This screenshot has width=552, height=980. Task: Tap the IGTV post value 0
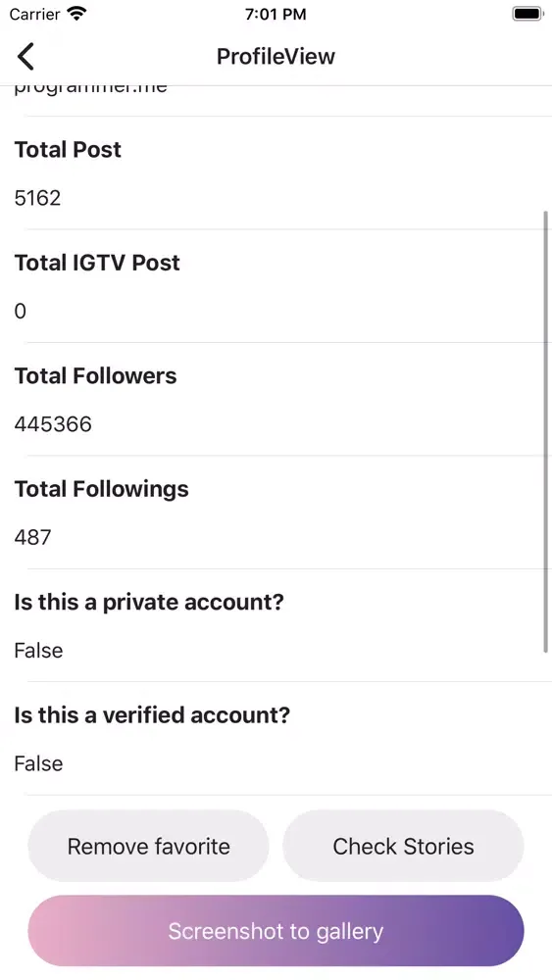point(20,312)
